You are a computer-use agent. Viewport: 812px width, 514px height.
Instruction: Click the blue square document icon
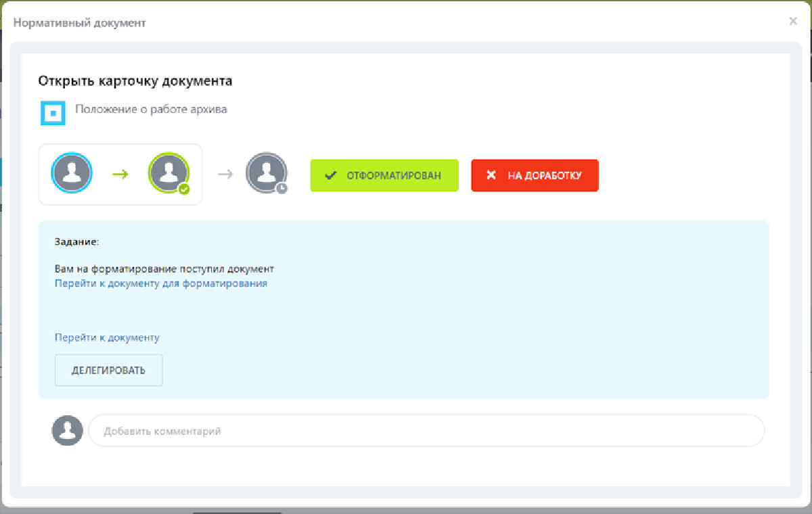click(x=53, y=114)
